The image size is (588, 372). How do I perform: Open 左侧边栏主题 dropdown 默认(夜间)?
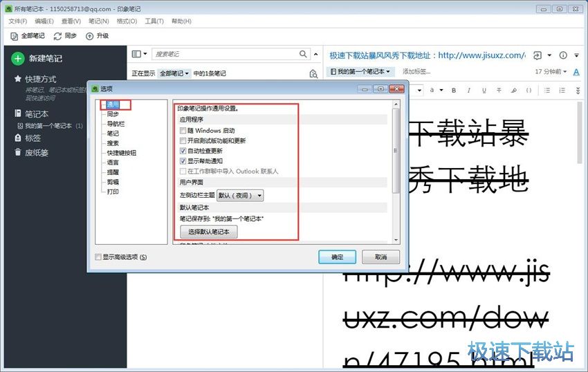coord(240,196)
